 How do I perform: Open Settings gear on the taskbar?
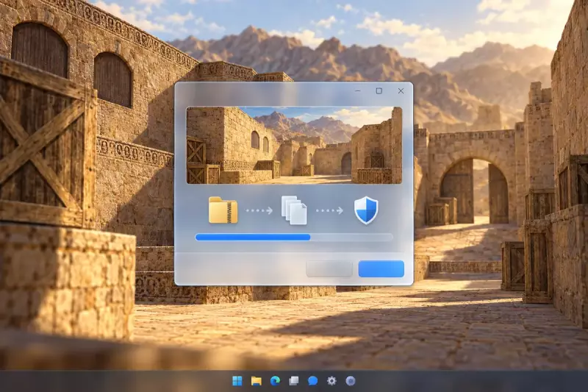(331, 381)
